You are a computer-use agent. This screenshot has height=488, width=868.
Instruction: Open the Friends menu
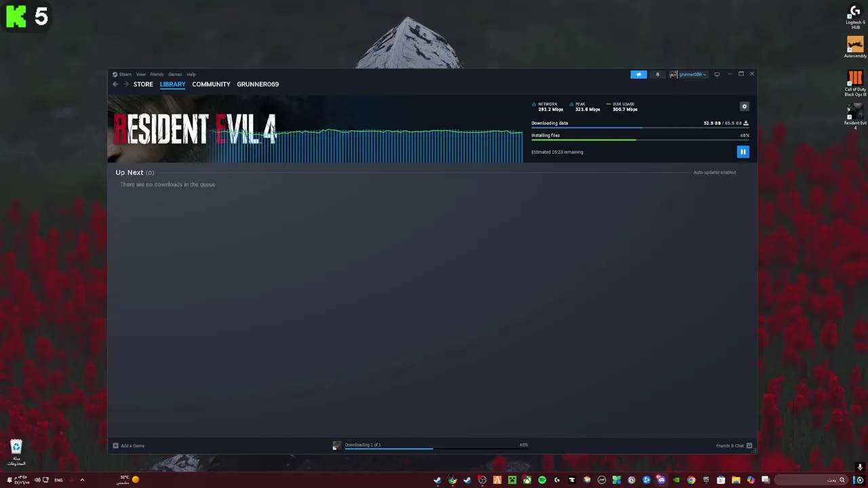pos(157,75)
